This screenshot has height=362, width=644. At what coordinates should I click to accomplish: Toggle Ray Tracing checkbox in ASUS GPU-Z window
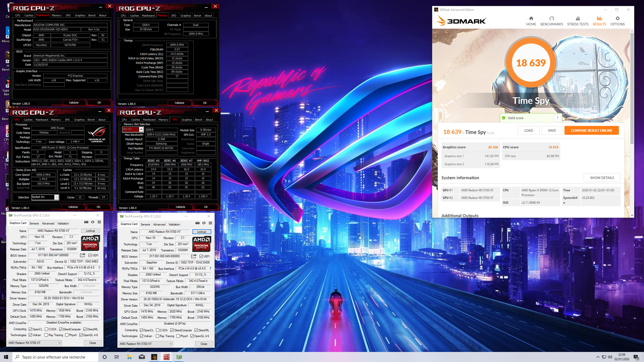(x=46, y=335)
